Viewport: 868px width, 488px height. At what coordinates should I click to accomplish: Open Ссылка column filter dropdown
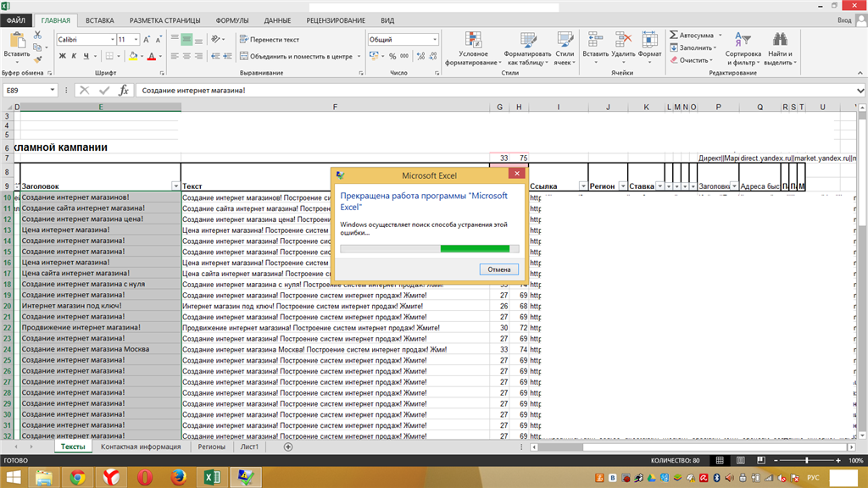tap(583, 186)
